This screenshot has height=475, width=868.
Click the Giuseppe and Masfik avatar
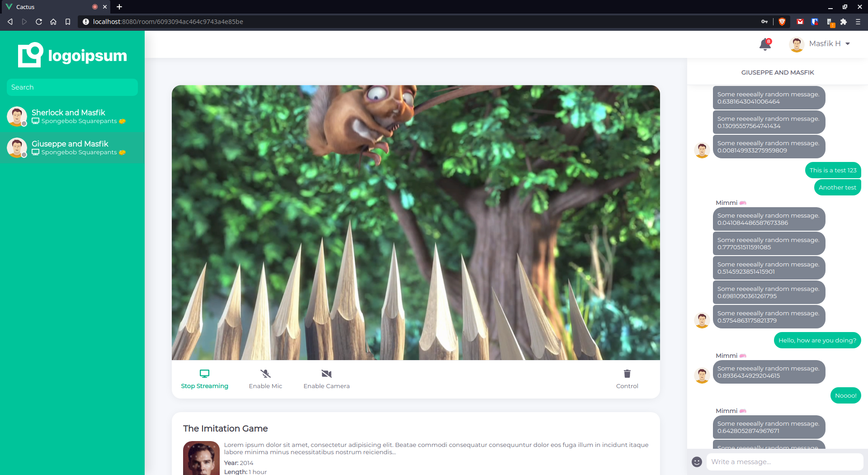tap(17, 147)
